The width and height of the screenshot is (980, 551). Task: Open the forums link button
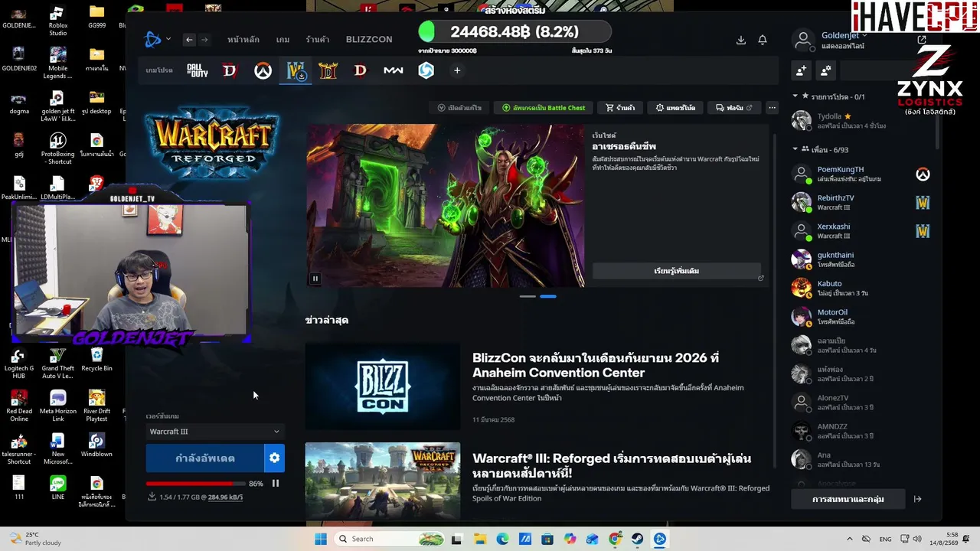733,108
